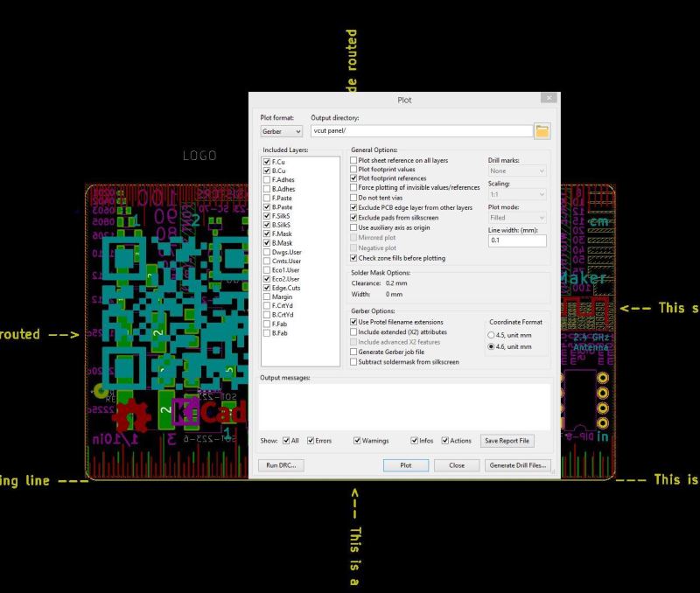Toggle Show All messages checkbox
Screen dimensions: 700x593
pos(286,441)
